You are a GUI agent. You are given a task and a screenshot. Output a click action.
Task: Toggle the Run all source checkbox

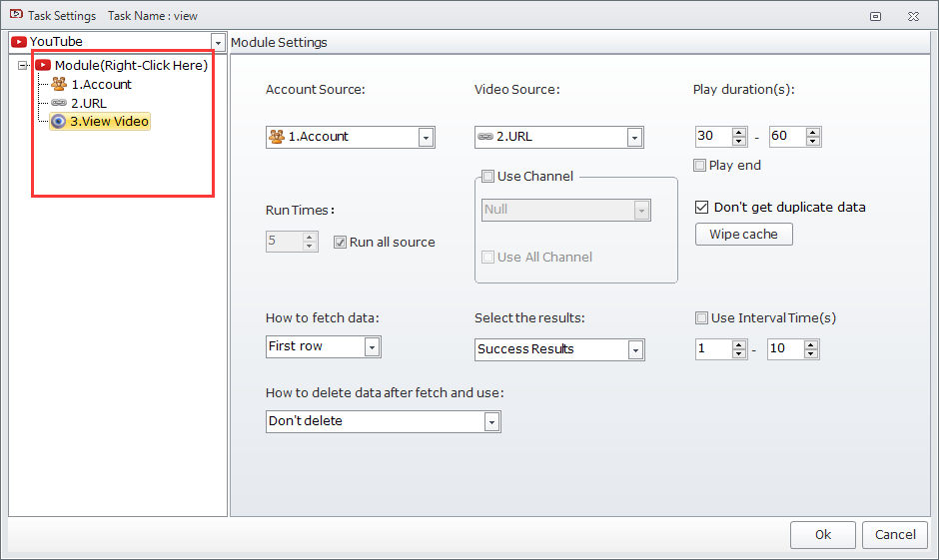340,242
